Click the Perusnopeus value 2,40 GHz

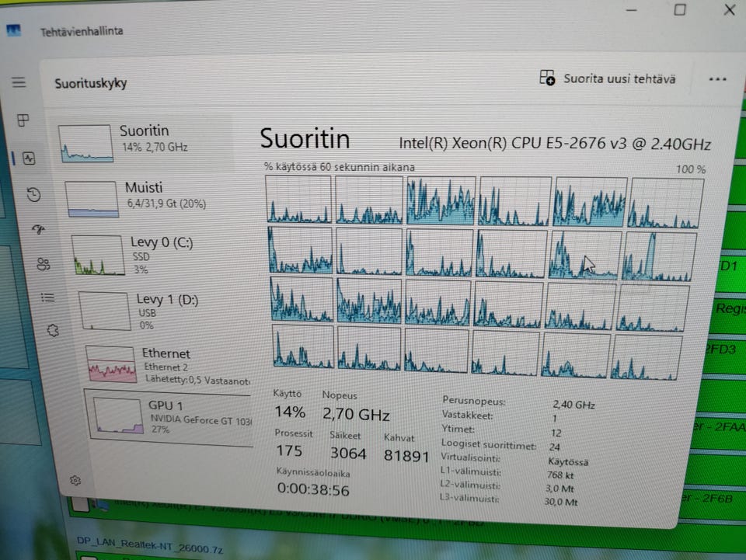pos(573,405)
